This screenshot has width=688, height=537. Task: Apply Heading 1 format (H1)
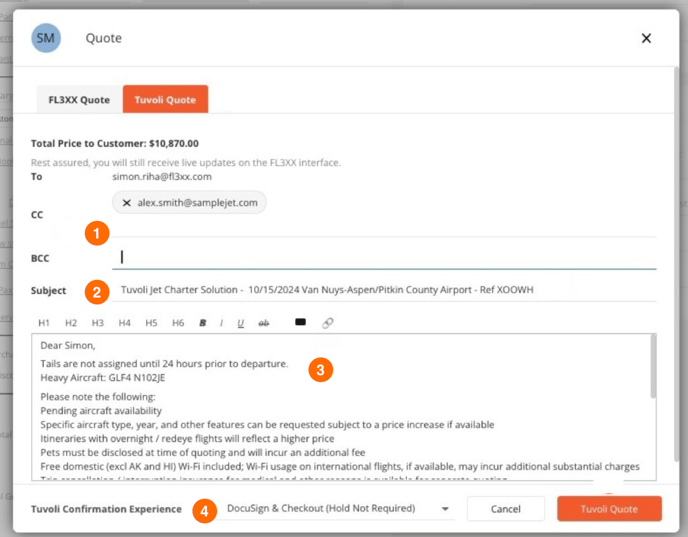coord(44,323)
